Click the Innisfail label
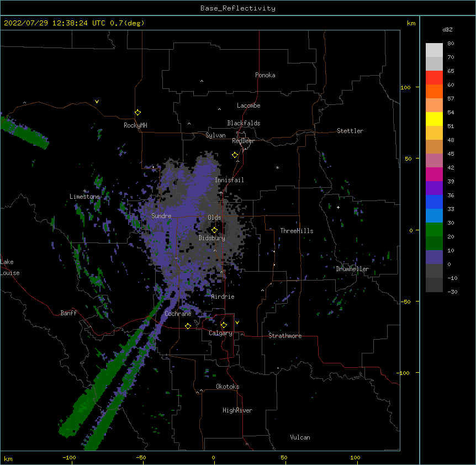The image size is (476, 465). pos(229,180)
